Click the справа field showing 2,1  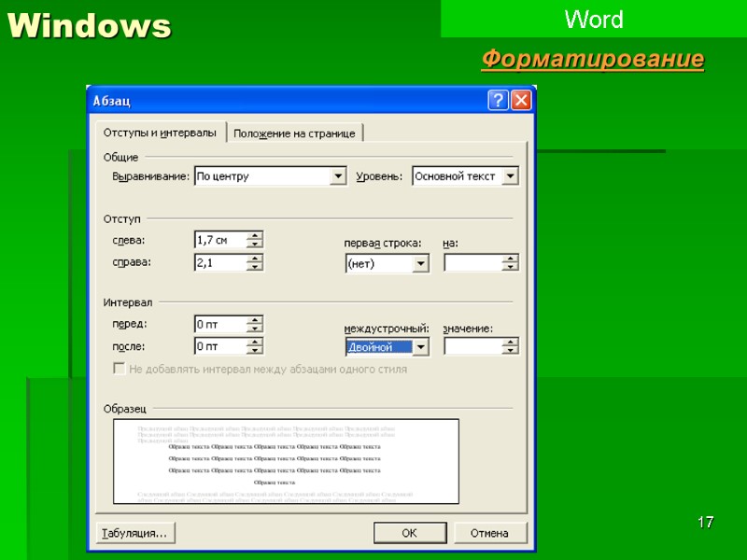tap(220, 262)
